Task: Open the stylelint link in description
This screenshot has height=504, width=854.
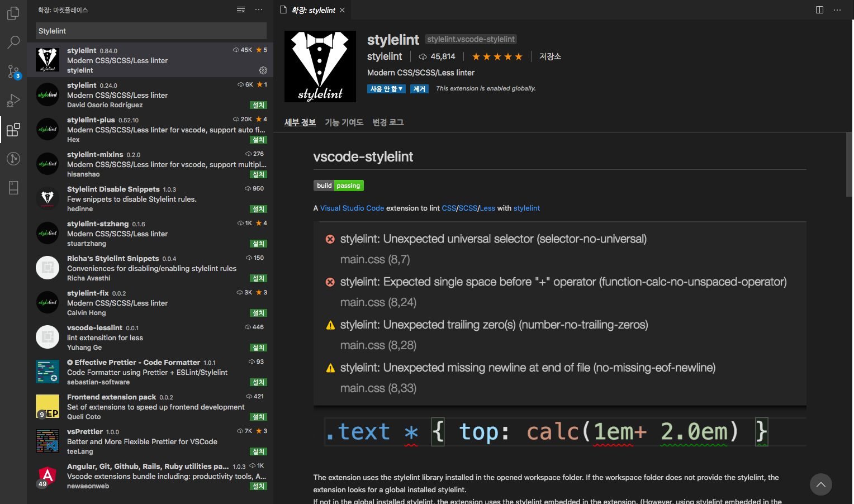Action: point(526,208)
